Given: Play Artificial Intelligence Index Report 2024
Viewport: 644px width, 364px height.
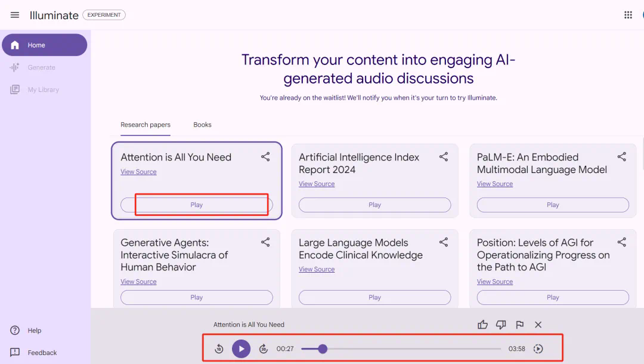Looking at the screenshot, I should (x=374, y=205).
